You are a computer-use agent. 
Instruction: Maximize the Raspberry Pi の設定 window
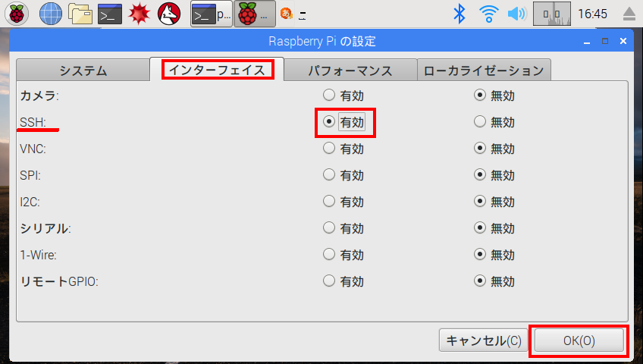tap(605, 42)
